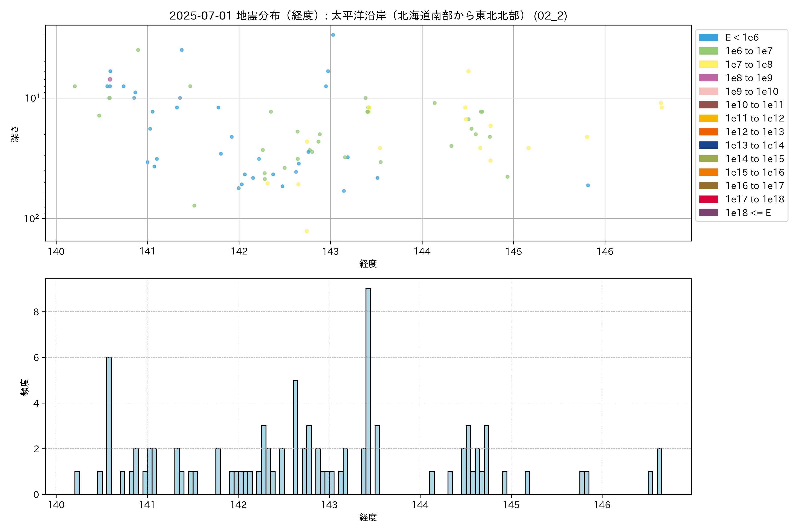Click the 頻度 y-axis label of histogram
798x532 pixels.
[x=25, y=387]
